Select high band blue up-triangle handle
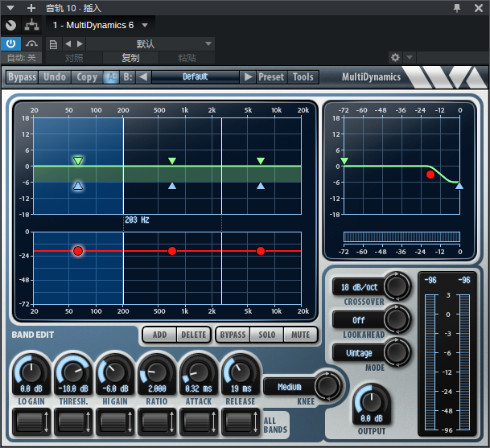This screenshot has width=490, height=448. point(261,186)
